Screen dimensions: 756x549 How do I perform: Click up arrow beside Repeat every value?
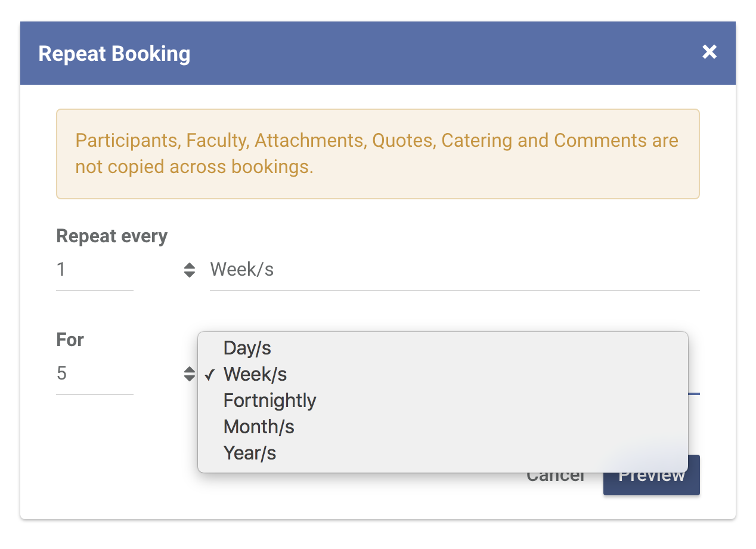click(189, 266)
